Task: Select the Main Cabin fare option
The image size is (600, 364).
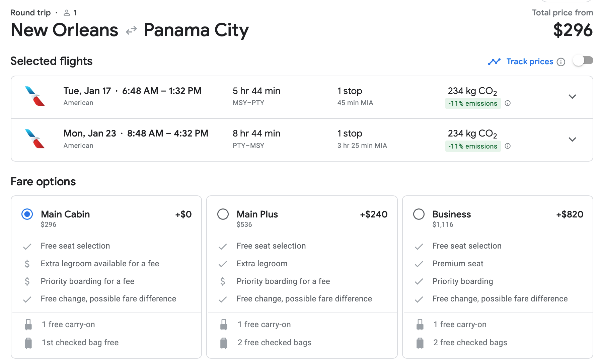Action: (x=27, y=214)
